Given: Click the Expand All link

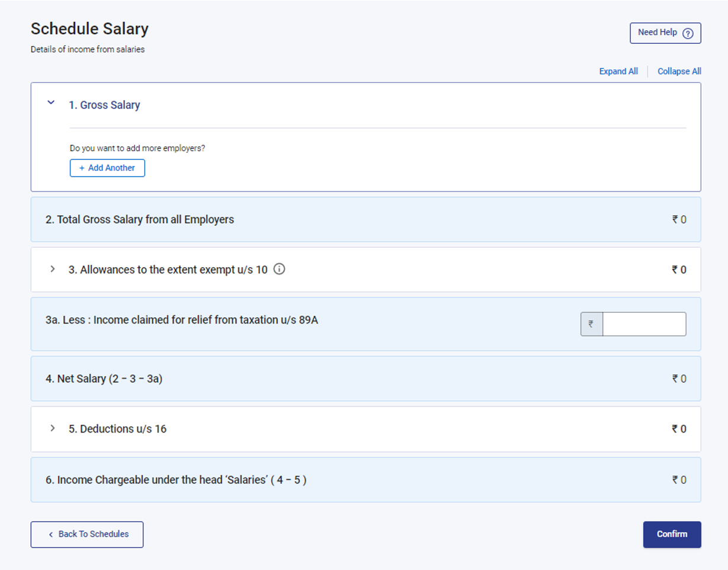Looking at the screenshot, I should 618,71.
